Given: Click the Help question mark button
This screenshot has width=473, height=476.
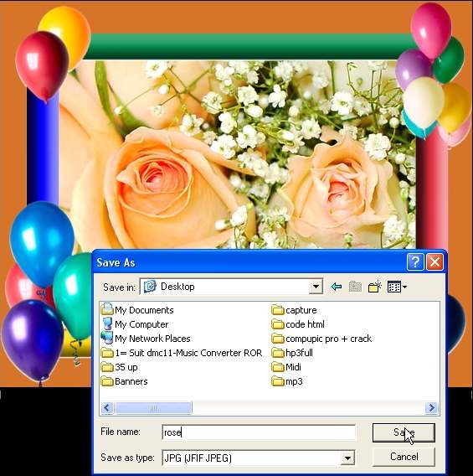Looking at the screenshot, I should point(414,261).
